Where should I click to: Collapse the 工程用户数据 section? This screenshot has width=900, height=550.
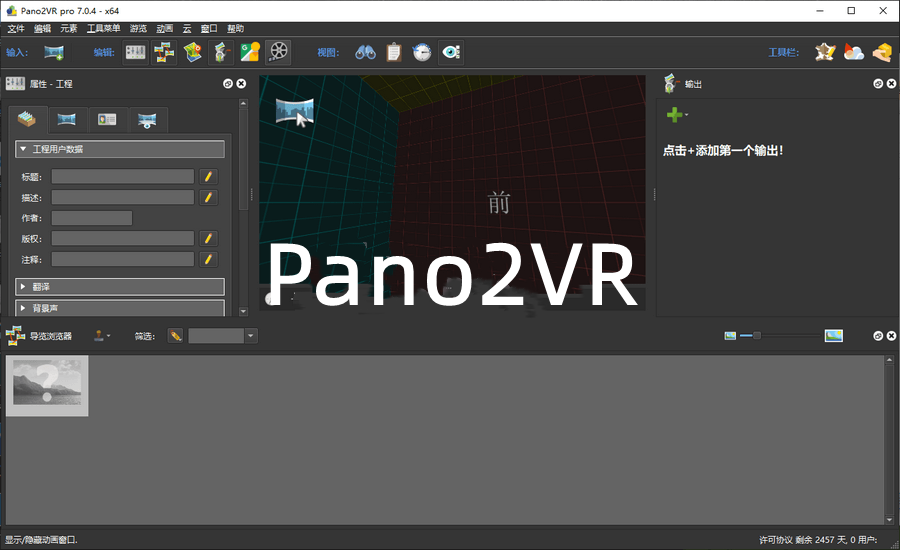[x=120, y=149]
